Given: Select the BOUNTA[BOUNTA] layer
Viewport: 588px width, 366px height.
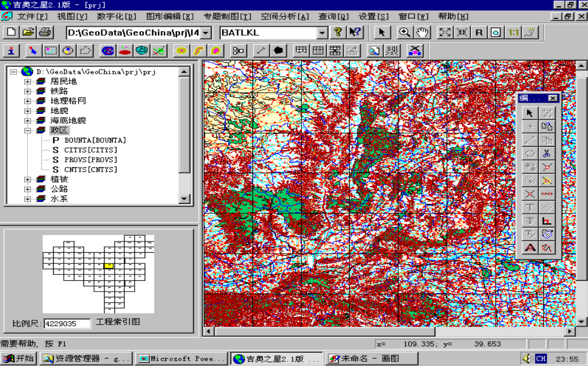Looking at the screenshot, I should [95, 140].
